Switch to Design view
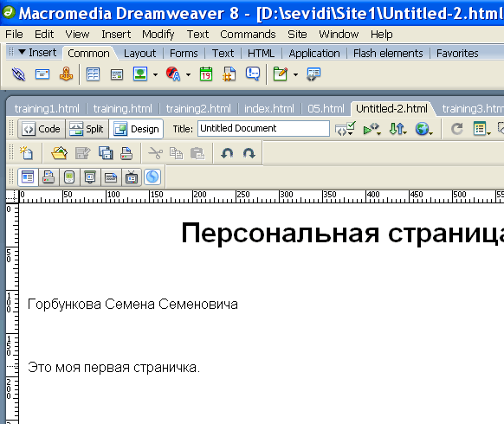 (136, 129)
